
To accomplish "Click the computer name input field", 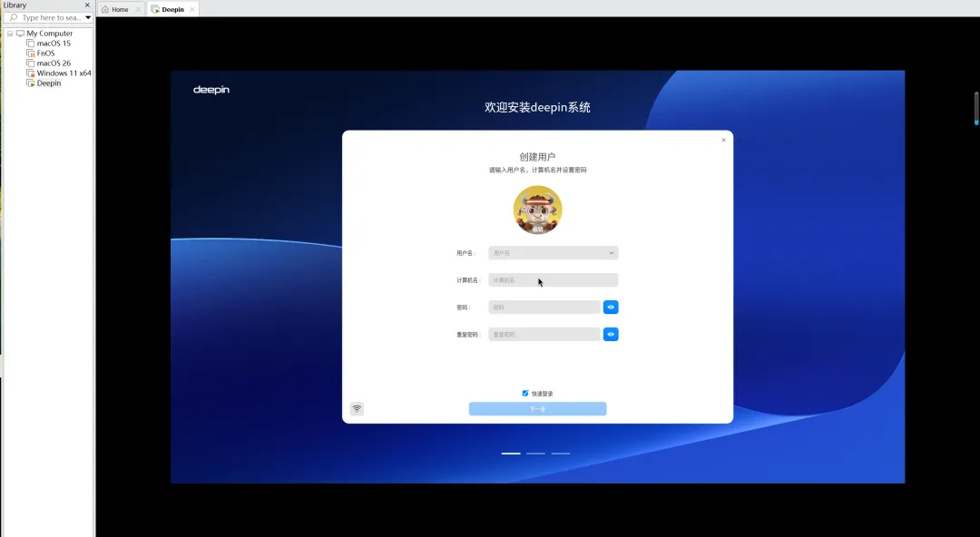I will [x=554, y=280].
